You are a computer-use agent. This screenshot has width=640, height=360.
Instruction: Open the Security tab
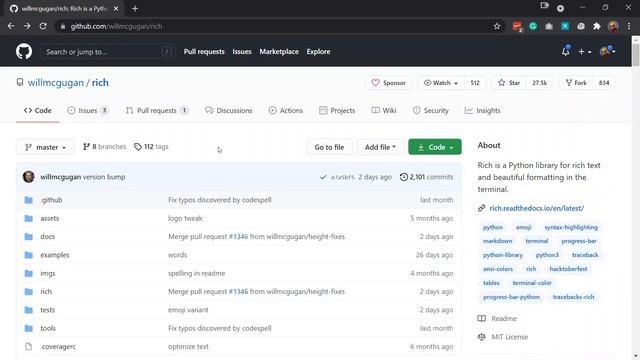coord(431,111)
